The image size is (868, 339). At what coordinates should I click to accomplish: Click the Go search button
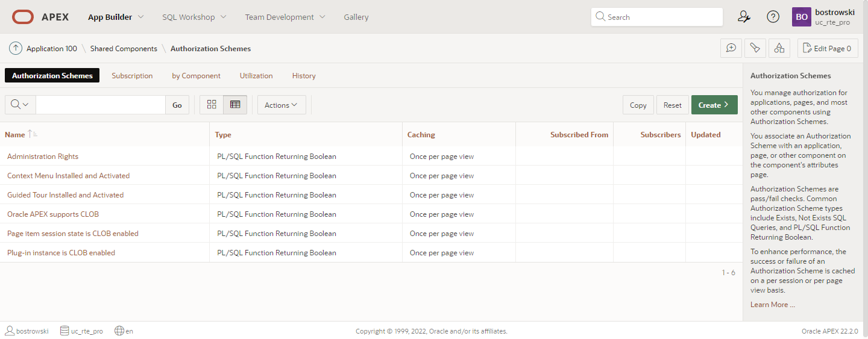click(177, 105)
